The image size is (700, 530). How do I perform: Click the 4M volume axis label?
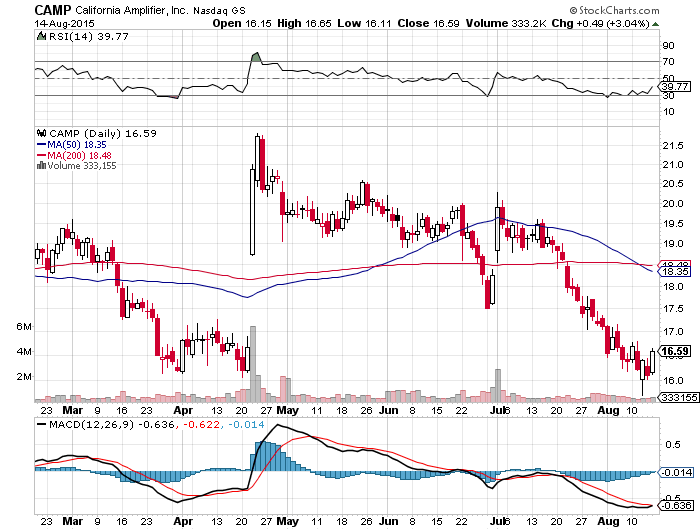(24, 352)
